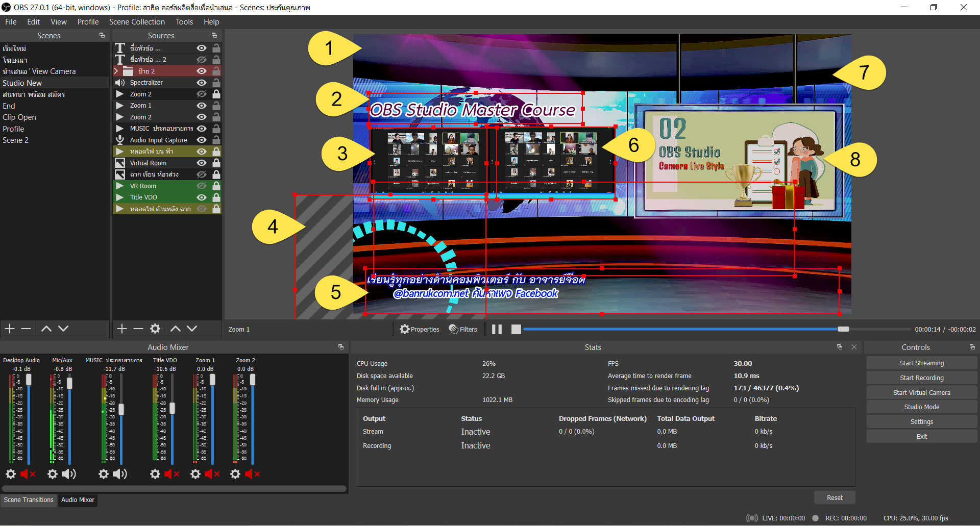The width and height of the screenshot is (980, 526).
Task: Open Desktop Audio settings gear in Audio Mixer
Action: (x=11, y=474)
